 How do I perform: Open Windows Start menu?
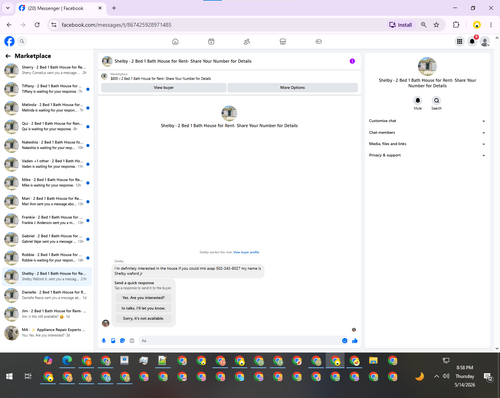click(x=9, y=376)
